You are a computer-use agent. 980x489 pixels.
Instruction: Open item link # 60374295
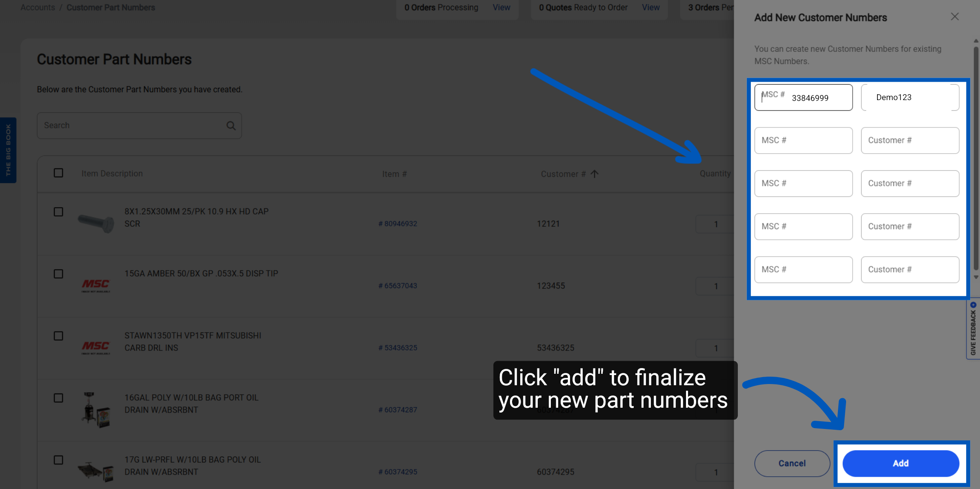click(398, 472)
